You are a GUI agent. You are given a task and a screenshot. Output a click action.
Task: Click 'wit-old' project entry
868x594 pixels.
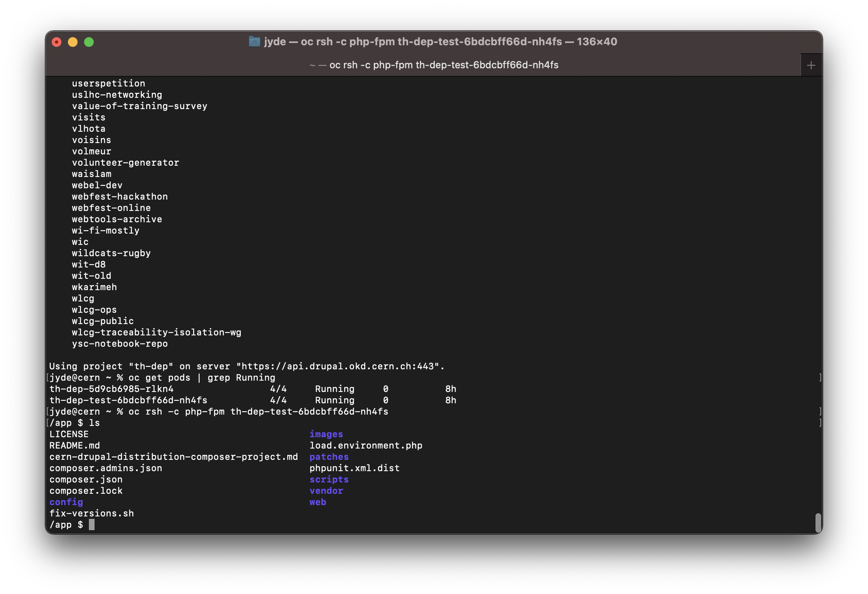coord(92,276)
